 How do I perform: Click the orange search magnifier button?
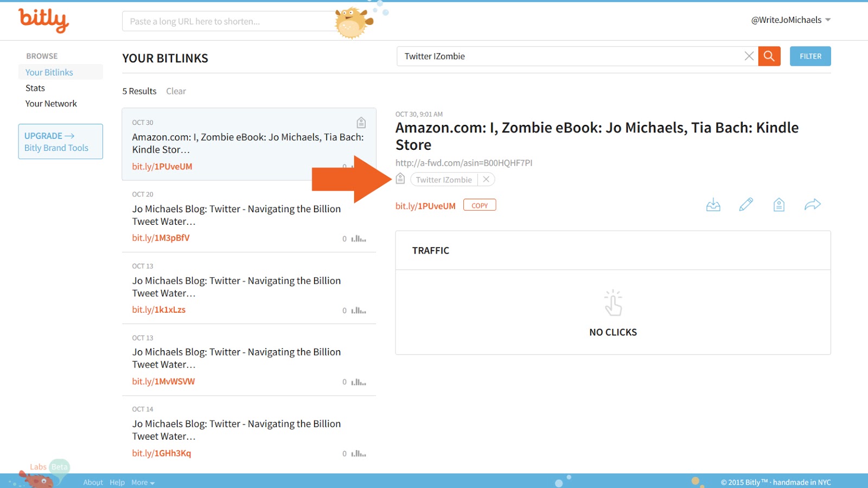[769, 56]
